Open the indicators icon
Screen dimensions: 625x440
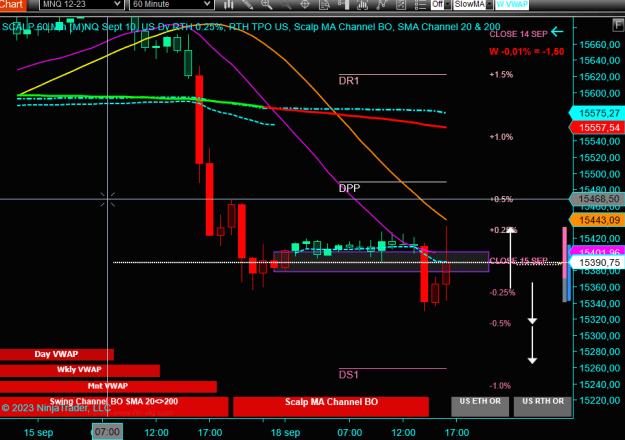(x=362, y=4)
